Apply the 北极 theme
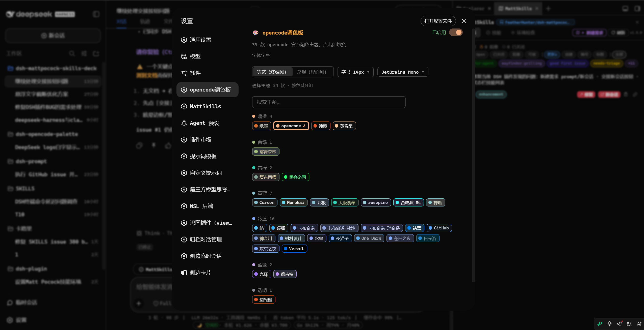This screenshot has width=644, height=330. [x=319, y=203]
